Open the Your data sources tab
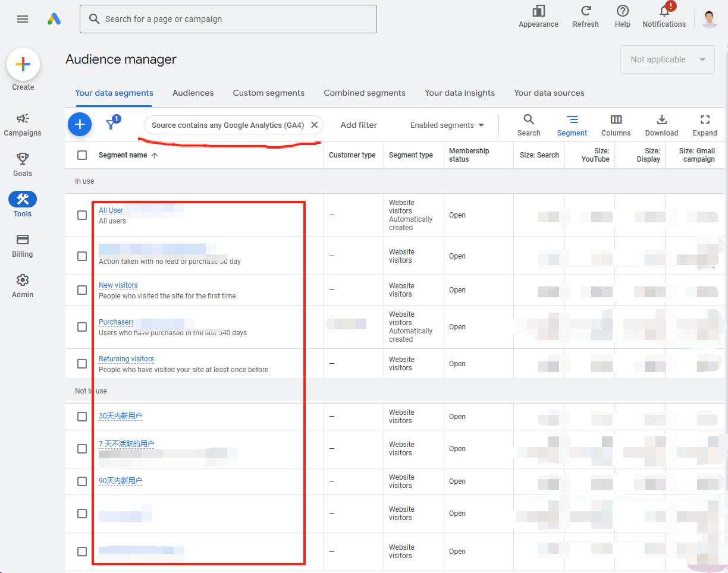Screen dimensions: 728x573 (x=549, y=93)
